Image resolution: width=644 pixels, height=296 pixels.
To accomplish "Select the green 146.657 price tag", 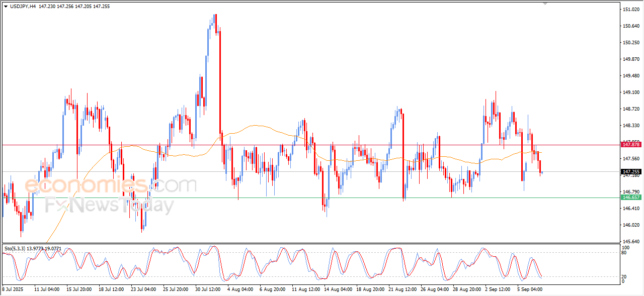I will [631, 198].
